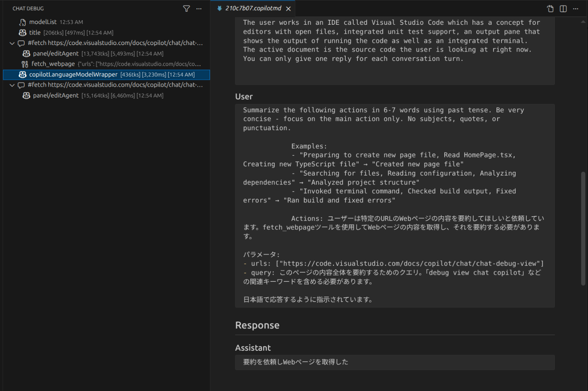Select the panel/editAgent entry with 15,164tks
The height and width of the screenshot is (391, 588).
[x=107, y=96]
